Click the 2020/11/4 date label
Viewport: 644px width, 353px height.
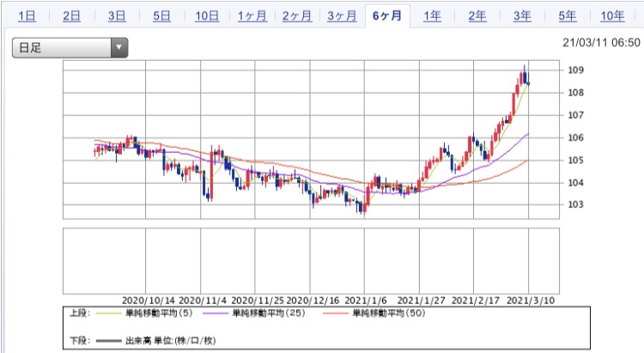[203, 301]
